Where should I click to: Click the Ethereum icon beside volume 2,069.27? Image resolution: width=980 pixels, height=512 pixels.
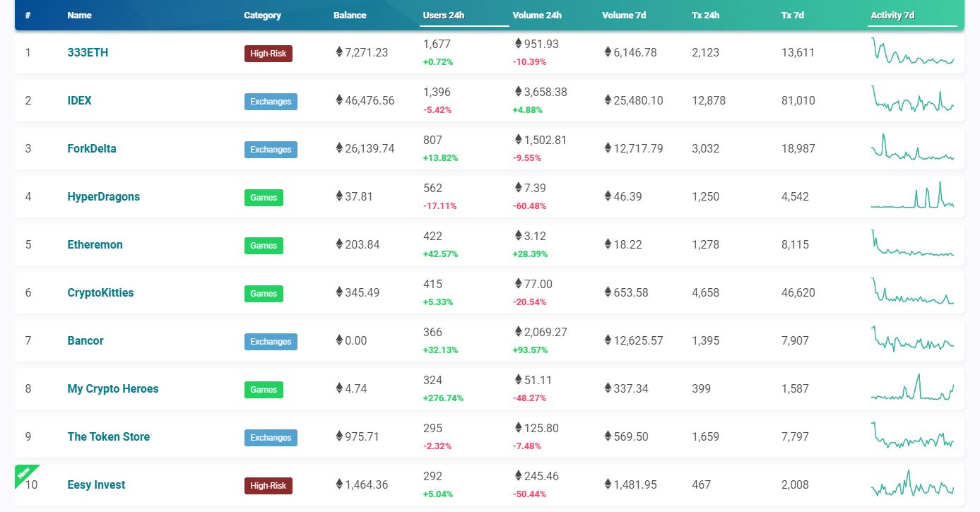pyautogui.click(x=519, y=331)
